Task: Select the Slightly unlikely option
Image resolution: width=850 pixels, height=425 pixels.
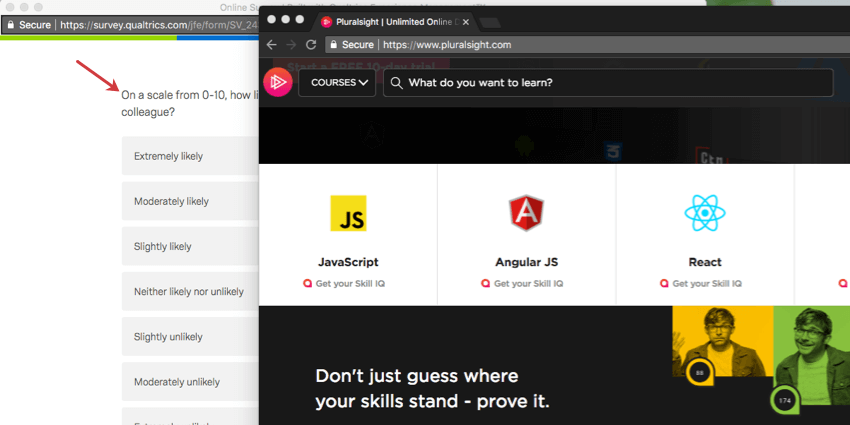Action: [190, 337]
